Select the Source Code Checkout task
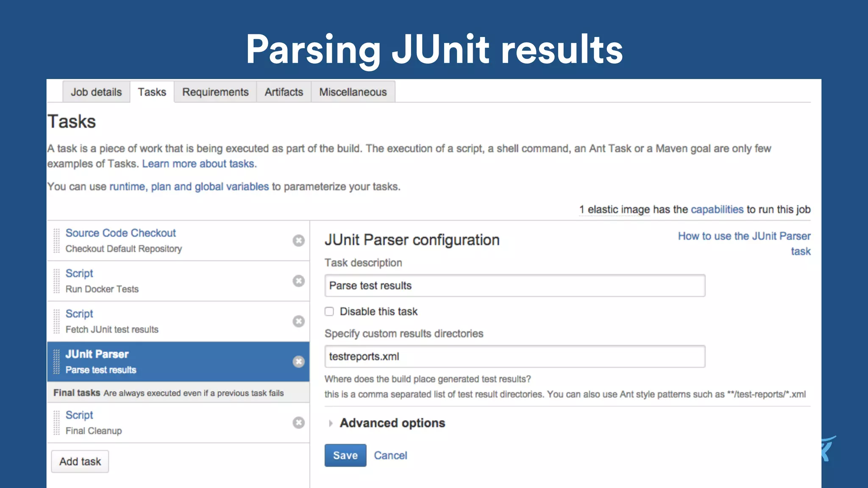The width and height of the screenshot is (868, 488). pyautogui.click(x=178, y=241)
